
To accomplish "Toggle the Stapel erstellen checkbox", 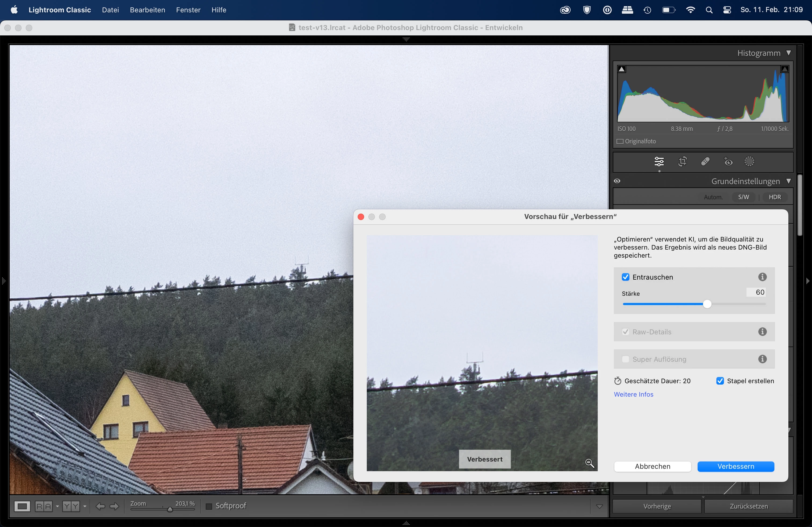I will [x=720, y=381].
